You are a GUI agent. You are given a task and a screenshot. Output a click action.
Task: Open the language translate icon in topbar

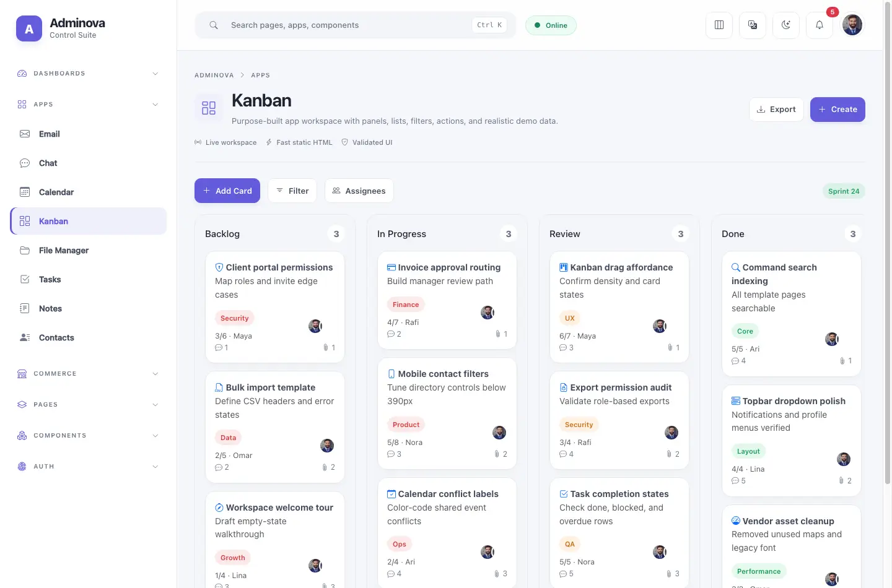click(753, 25)
